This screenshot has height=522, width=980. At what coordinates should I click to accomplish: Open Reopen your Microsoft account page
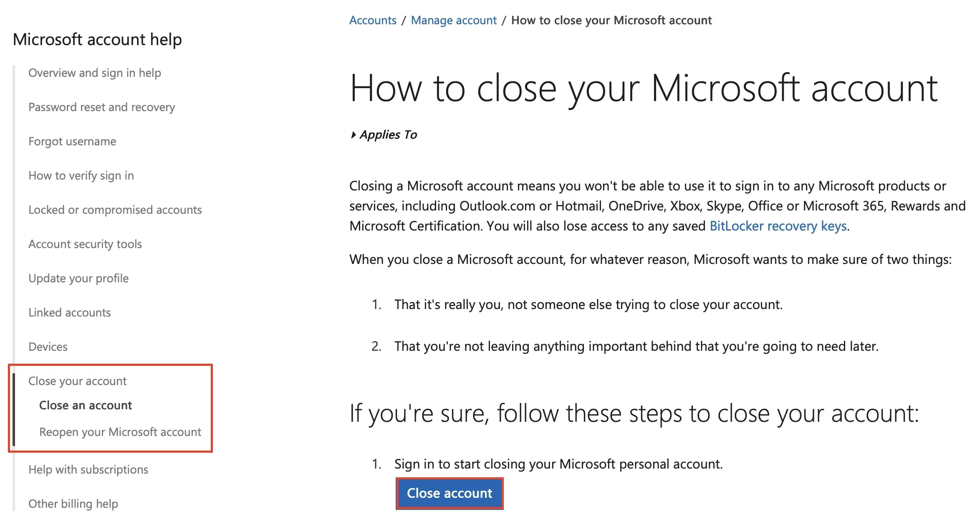point(120,432)
